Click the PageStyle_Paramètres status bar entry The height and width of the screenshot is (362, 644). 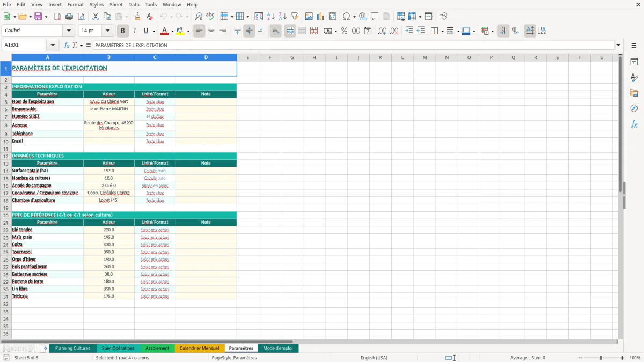234,358
